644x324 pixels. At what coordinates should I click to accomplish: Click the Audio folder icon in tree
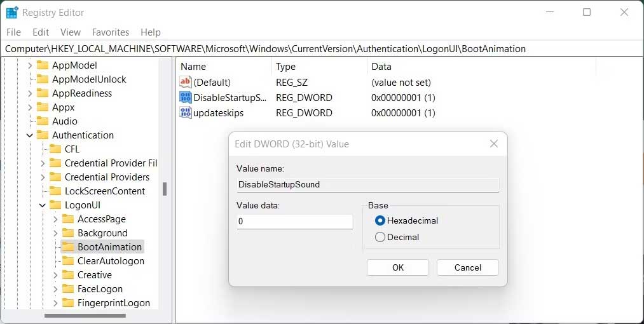[x=43, y=121]
